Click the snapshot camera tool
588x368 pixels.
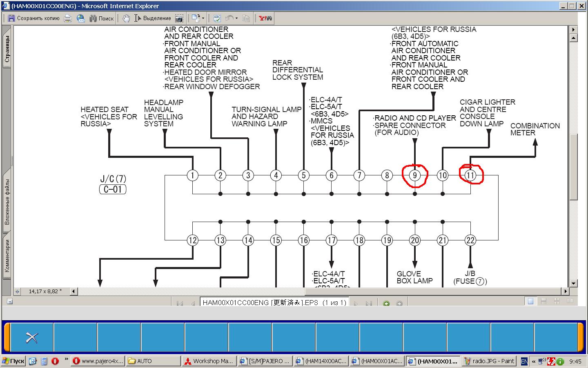(179, 18)
